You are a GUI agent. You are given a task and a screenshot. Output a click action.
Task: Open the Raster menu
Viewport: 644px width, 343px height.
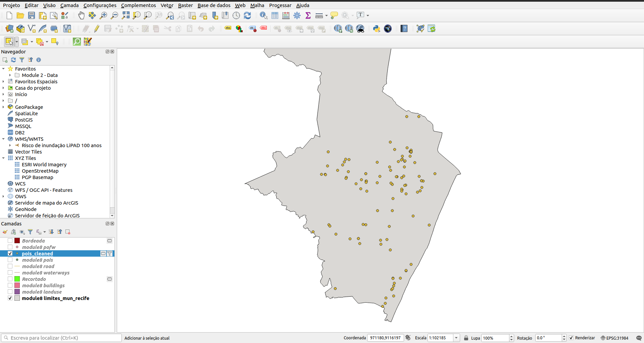click(x=185, y=5)
